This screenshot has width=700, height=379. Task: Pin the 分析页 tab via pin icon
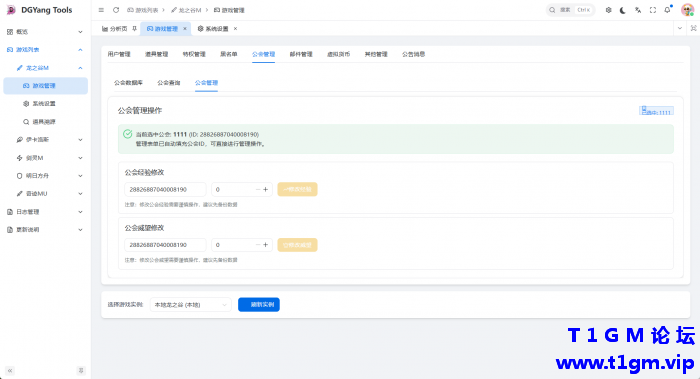[x=134, y=29]
